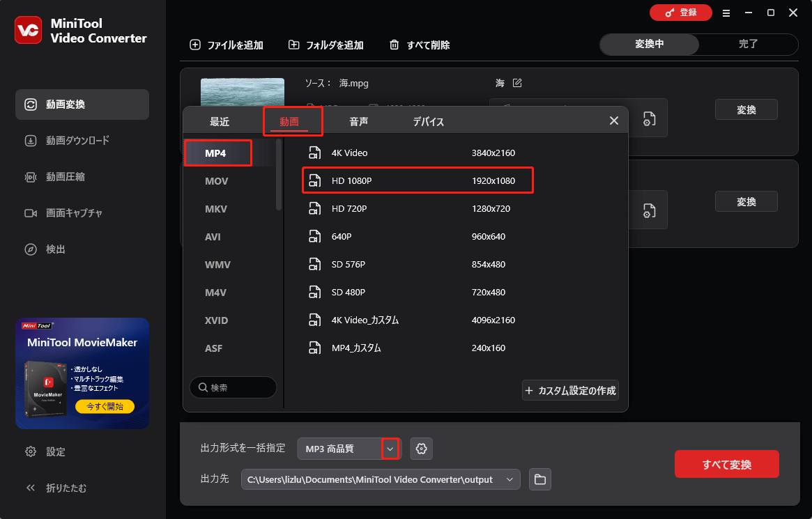Image resolution: width=812 pixels, height=519 pixels.
Task: Click the 4K Video preset file icon
Action: [x=315, y=153]
